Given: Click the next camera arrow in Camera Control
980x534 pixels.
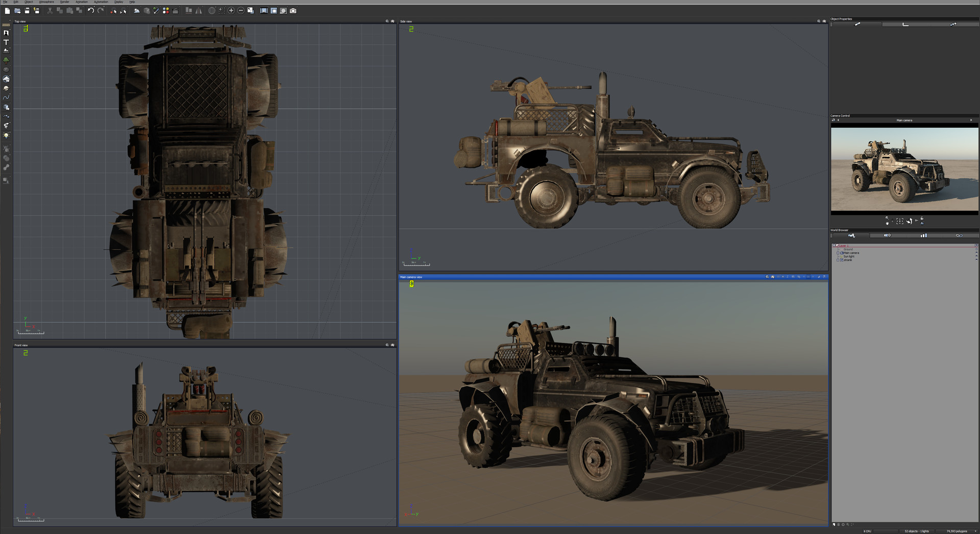Looking at the screenshot, I should (x=971, y=120).
